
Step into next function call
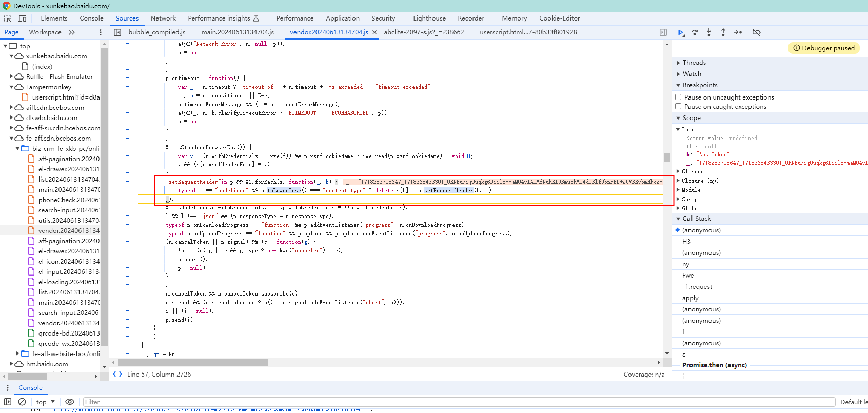click(709, 32)
